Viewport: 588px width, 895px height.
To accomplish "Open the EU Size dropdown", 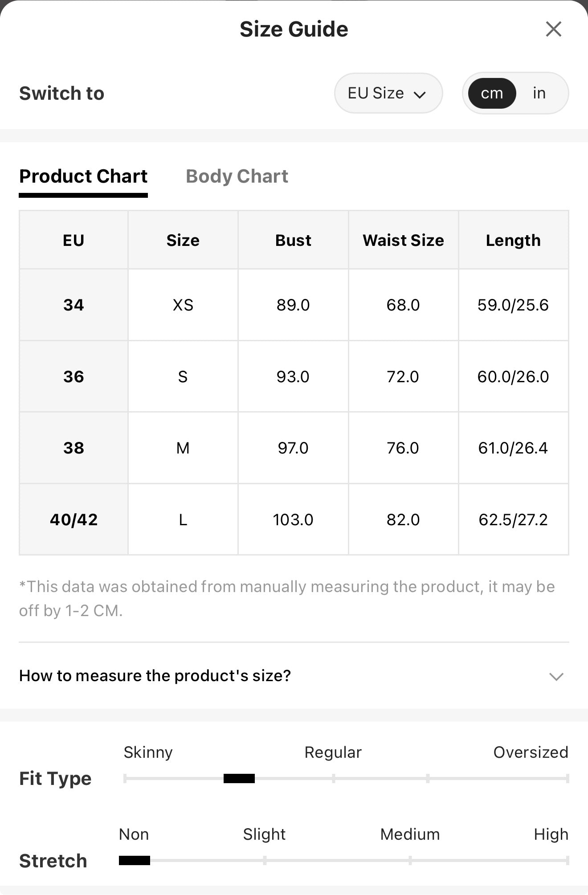I will coord(388,93).
